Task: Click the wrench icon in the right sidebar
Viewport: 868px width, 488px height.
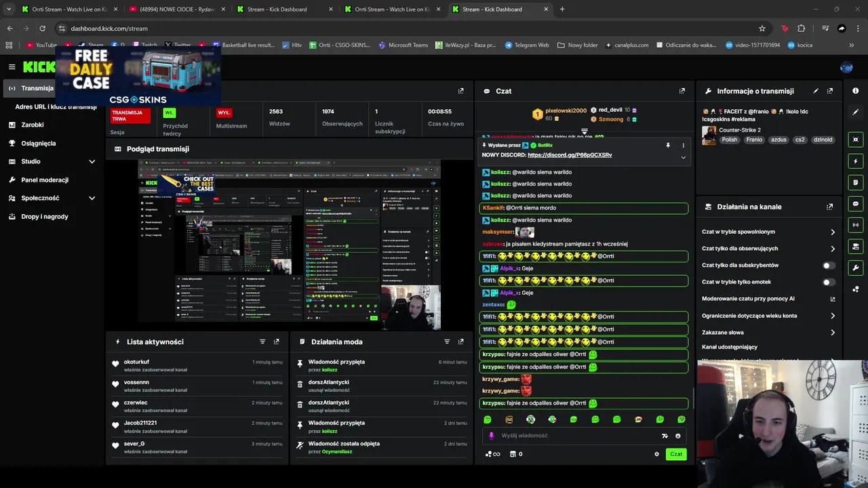Action: tap(856, 267)
